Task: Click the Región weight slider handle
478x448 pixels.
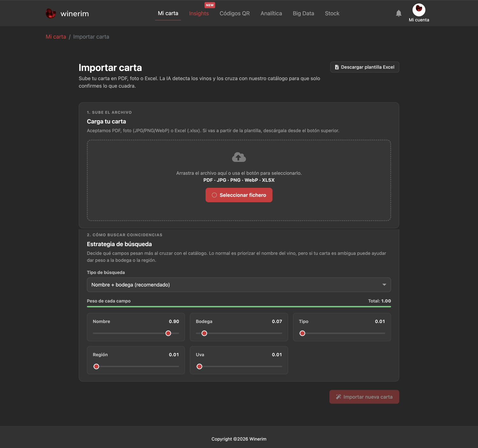Action: point(96,366)
